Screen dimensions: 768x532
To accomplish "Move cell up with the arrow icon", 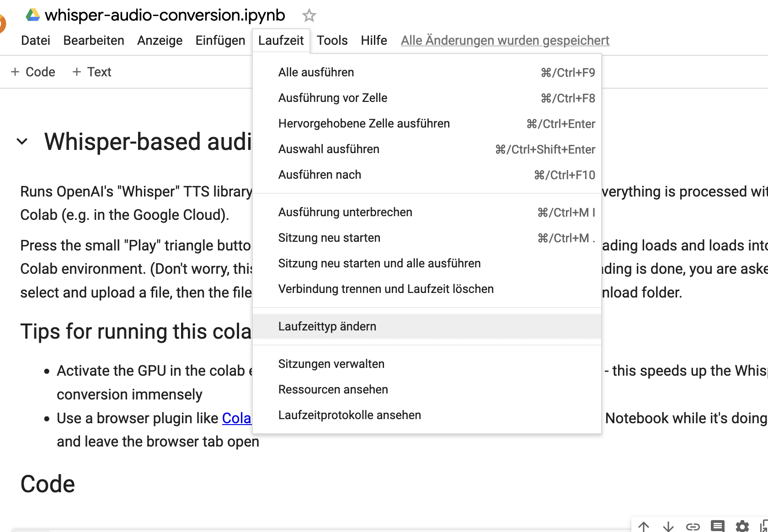I will 644,527.
